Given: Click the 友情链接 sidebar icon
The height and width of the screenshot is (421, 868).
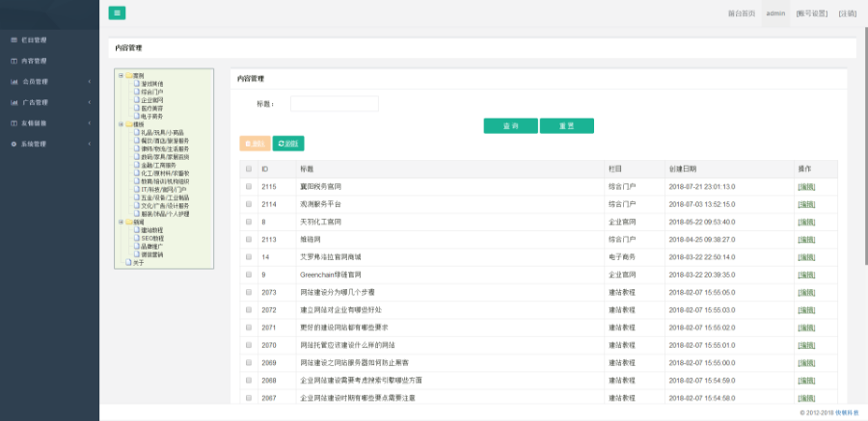Looking at the screenshot, I should coord(14,123).
